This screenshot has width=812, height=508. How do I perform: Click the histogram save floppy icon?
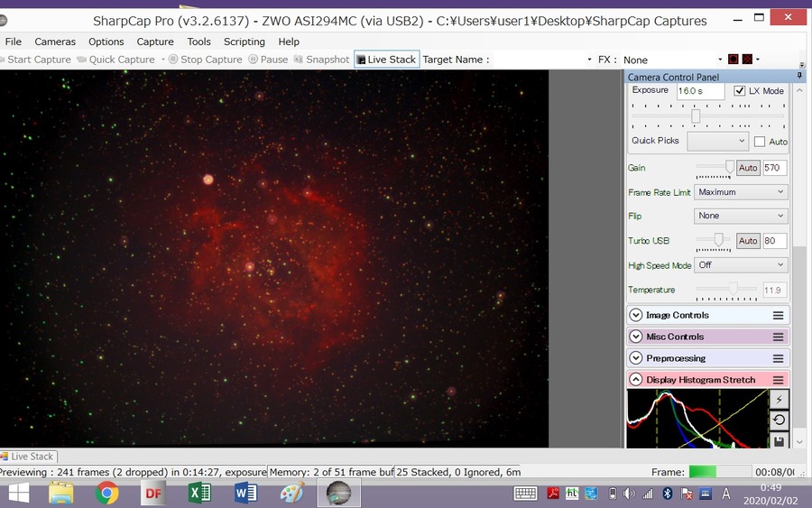(779, 440)
